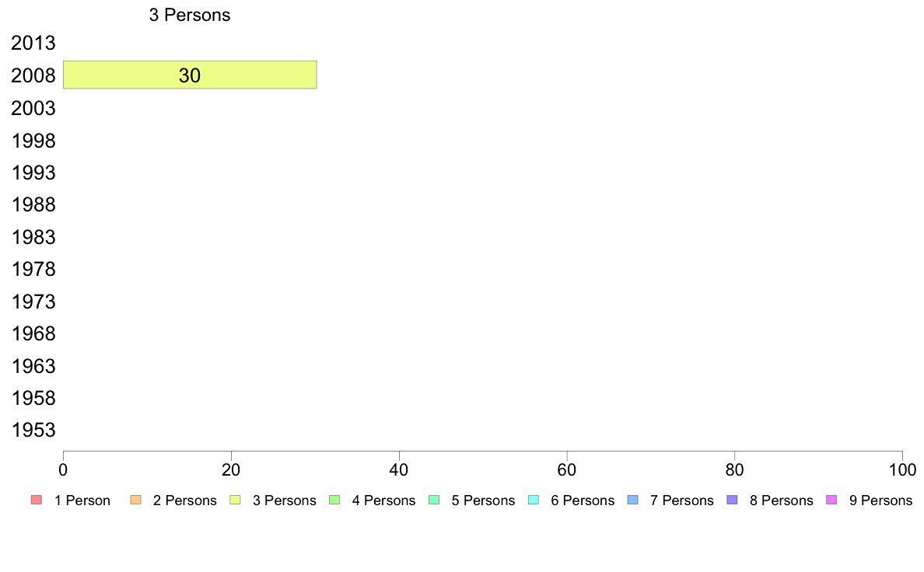This screenshot has height=572, width=924.
Task: Click the 1 Person red legend swatch
Action: (x=37, y=500)
